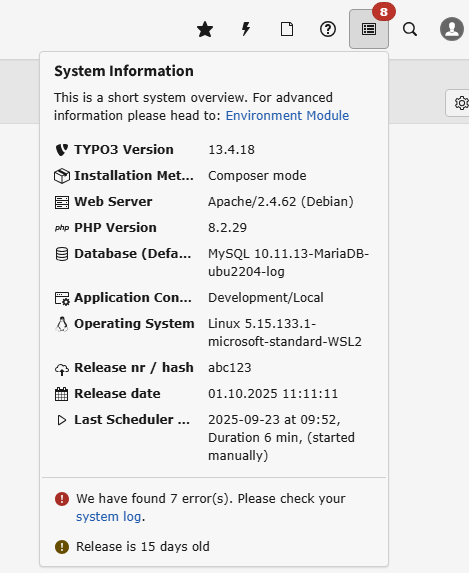Follow the Environment Module link
Viewport: 469px width, 573px height.
click(x=287, y=115)
